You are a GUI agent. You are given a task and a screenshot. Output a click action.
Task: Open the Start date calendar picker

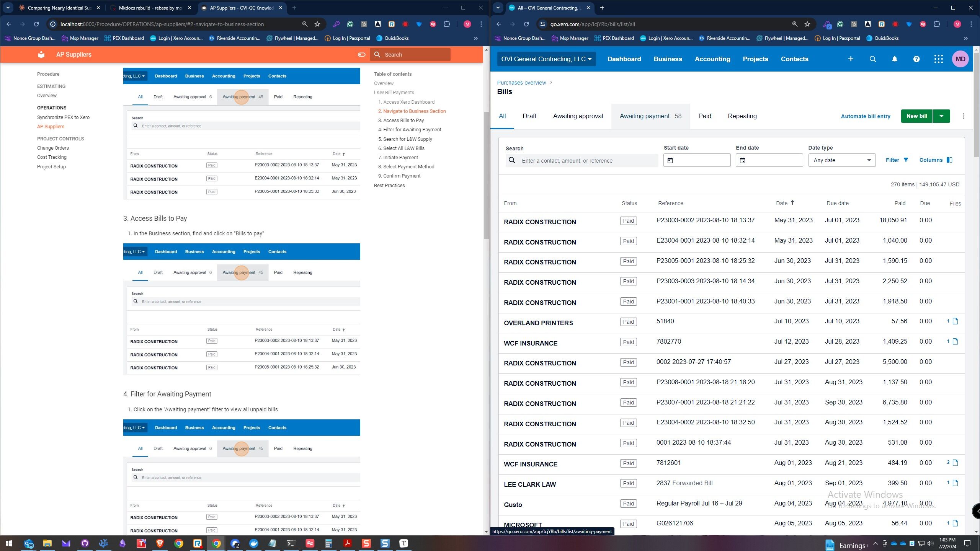670,160
